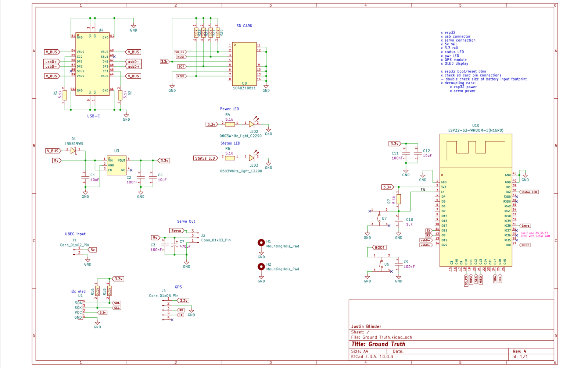
Task: Click the Servo Out section title
Action: click(x=186, y=222)
